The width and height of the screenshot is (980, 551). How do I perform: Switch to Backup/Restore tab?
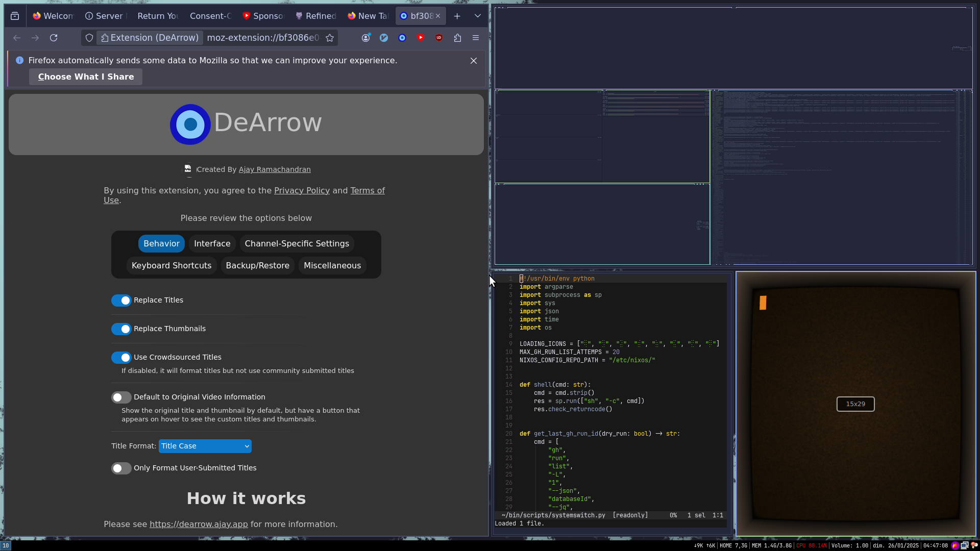click(x=258, y=266)
